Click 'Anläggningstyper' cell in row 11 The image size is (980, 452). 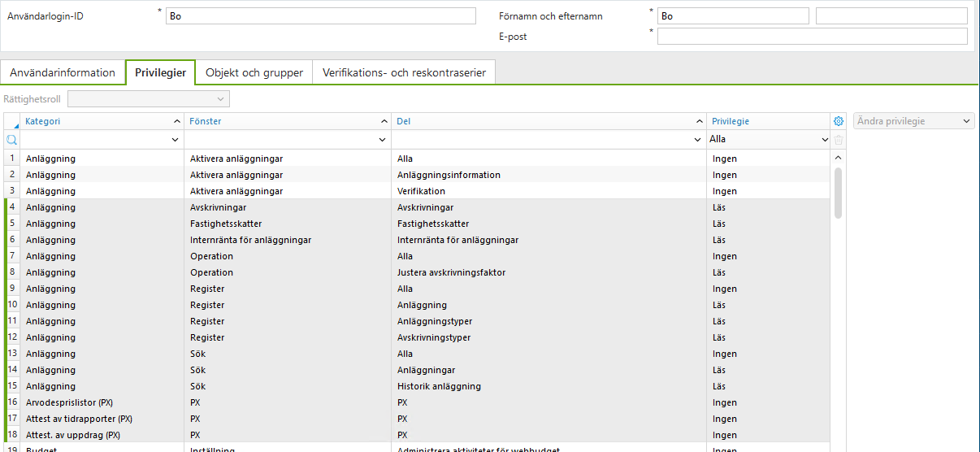pyautogui.click(x=549, y=321)
